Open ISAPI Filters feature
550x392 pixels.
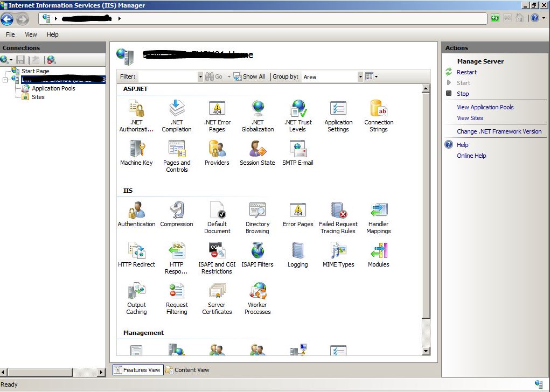(257, 255)
